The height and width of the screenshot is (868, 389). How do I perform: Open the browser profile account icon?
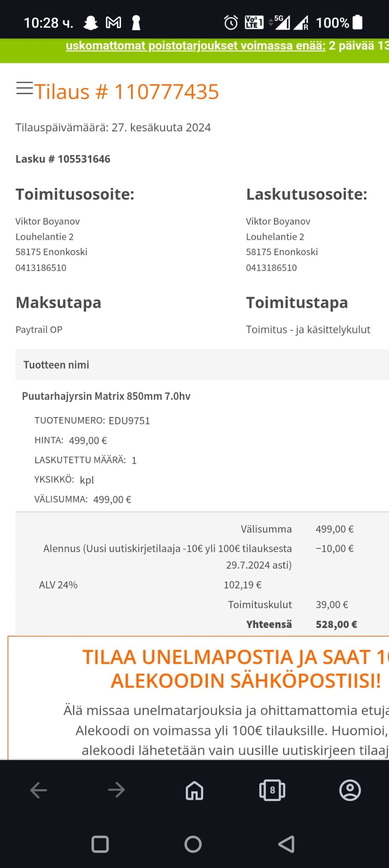click(350, 790)
